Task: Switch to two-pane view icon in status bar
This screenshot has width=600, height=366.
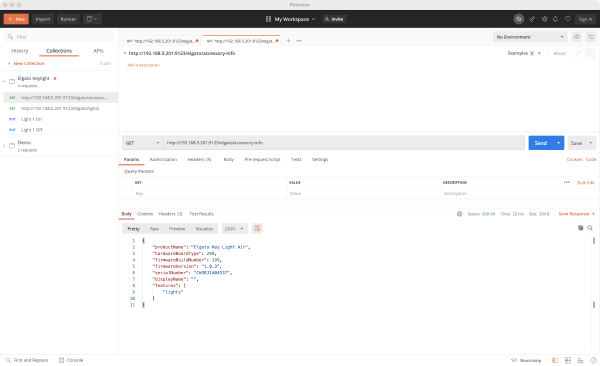Action: pyautogui.click(x=568, y=360)
